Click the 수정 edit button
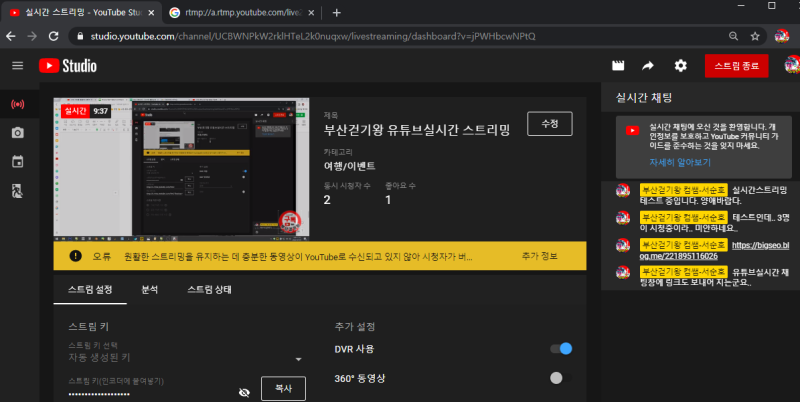This screenshot has height=402, width=800. pos(549,124)
